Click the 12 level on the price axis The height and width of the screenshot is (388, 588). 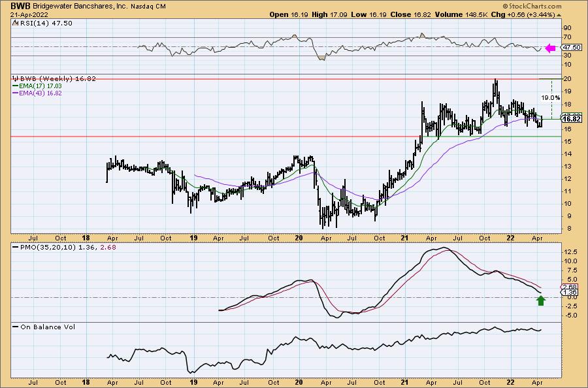point(567,179)
